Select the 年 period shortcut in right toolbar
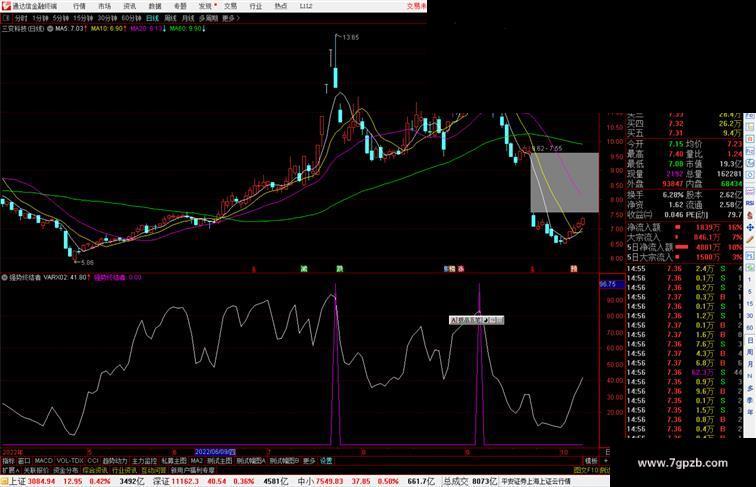The image size is (756, 487). pyautogui.click(x=750, y=412)
